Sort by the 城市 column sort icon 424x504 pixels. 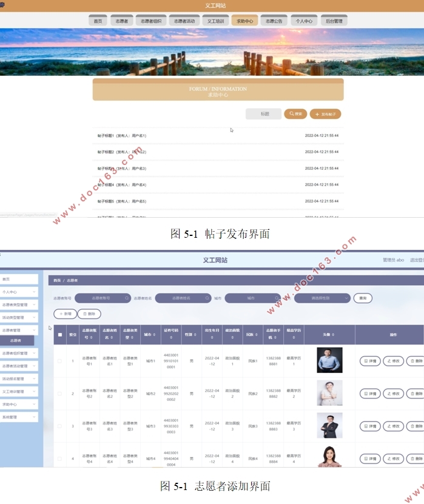coord(154,335)
